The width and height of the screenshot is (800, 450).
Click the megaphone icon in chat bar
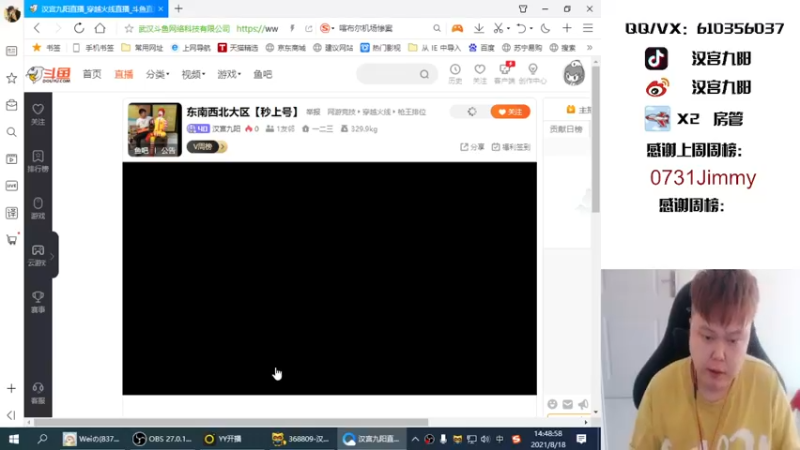(583, 404)
